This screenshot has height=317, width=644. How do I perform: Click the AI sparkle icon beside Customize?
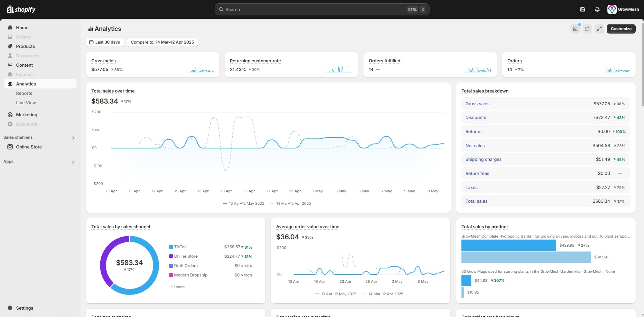coord(575,29)
